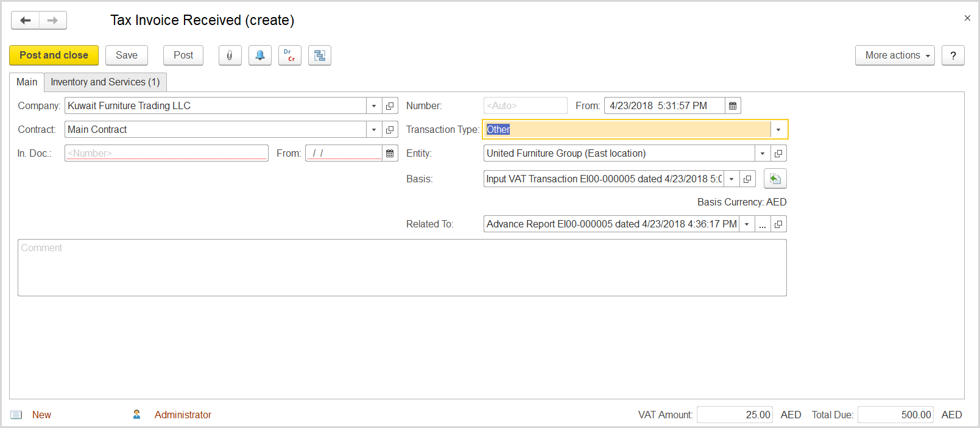Click the Basis Currency: AED text
This screenshot has width=980, height=428.
pyautogui.click(x=742, y=202)
